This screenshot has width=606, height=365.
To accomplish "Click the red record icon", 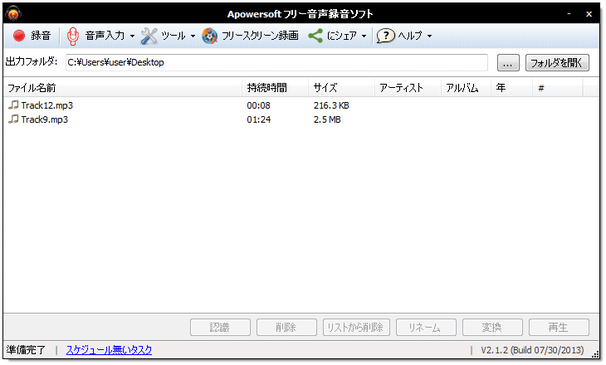I will tap(19, 36).
